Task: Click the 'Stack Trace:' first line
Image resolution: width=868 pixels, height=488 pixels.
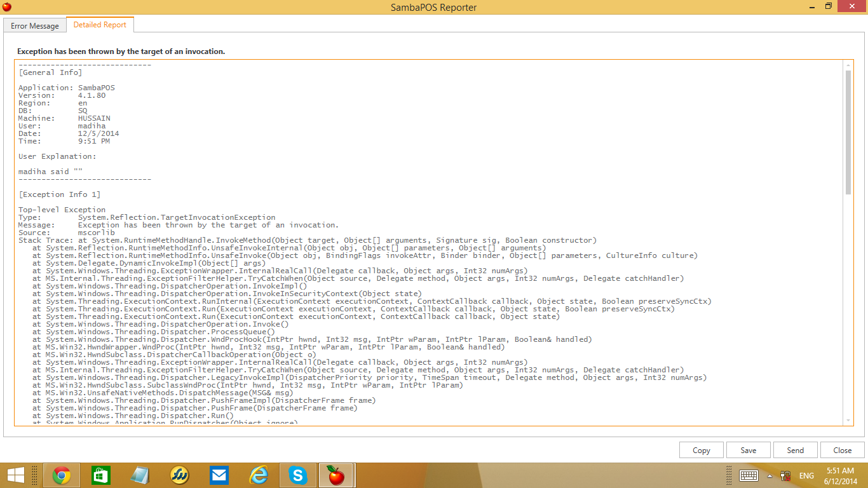Action: tap(308, 240)
